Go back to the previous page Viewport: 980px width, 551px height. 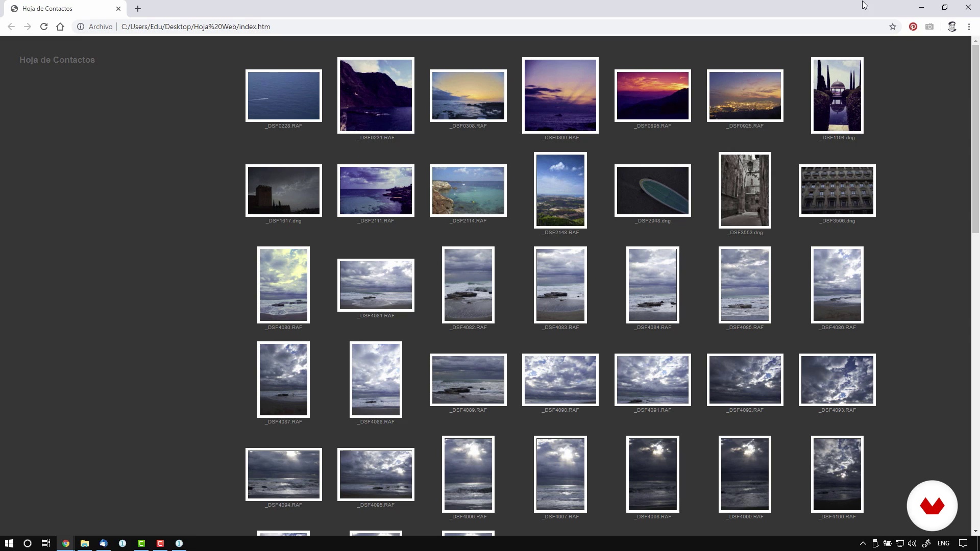tap(11, 27)
